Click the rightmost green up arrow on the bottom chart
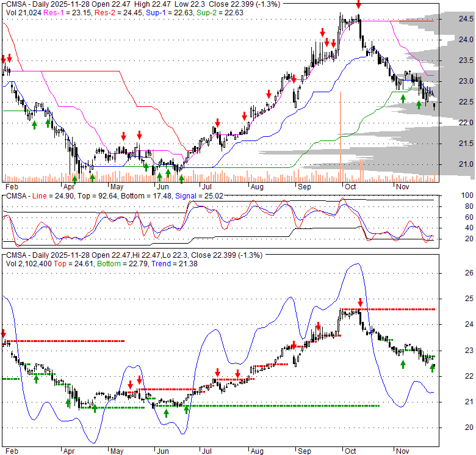The image size is (476, 455). pos(433,368)
